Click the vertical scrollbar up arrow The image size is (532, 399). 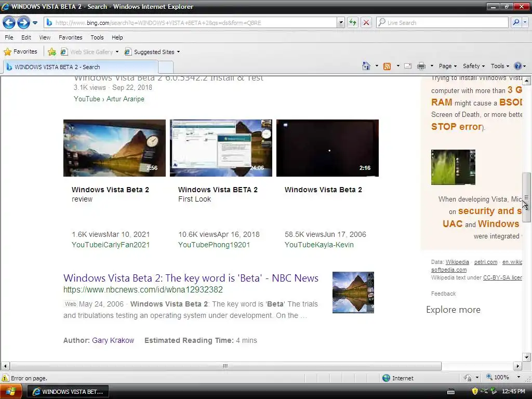click(526, 81)
